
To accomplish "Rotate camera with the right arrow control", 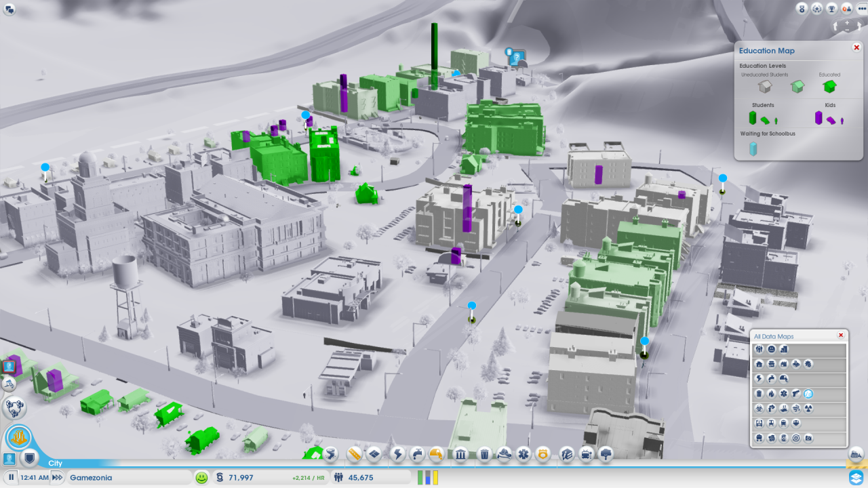I will pyautogui.click(x=859, y=26).
